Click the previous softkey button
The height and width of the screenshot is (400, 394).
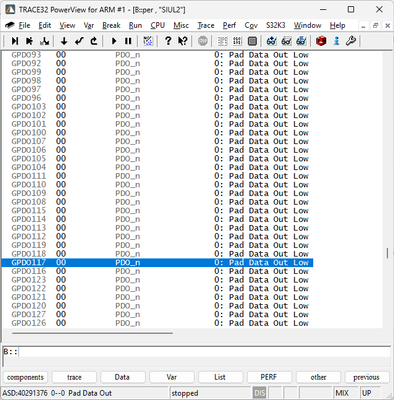(x=367, y=377)
